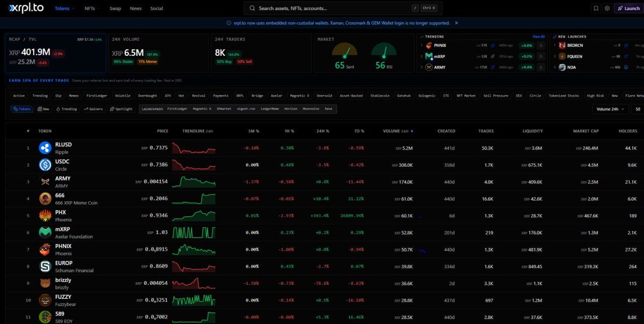Toggle the Spotlight view filter
This screenshot has height=324, width=644.
(x=121, y=109)
